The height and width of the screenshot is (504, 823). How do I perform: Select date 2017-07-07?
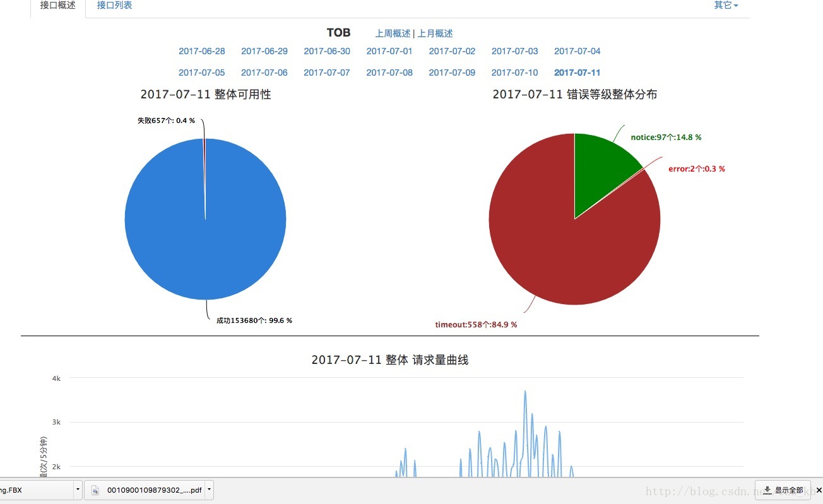[327, 73]
